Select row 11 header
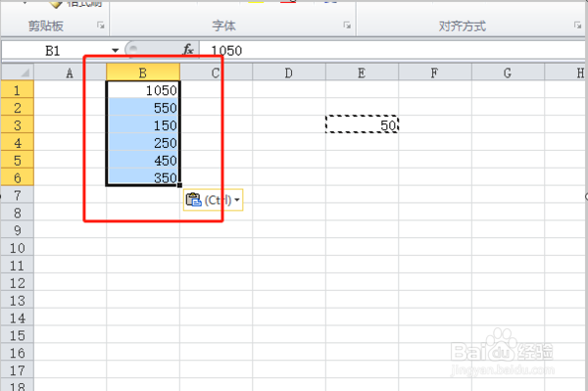This screenshot has height=391, width=588. click(x=18, y=265)
